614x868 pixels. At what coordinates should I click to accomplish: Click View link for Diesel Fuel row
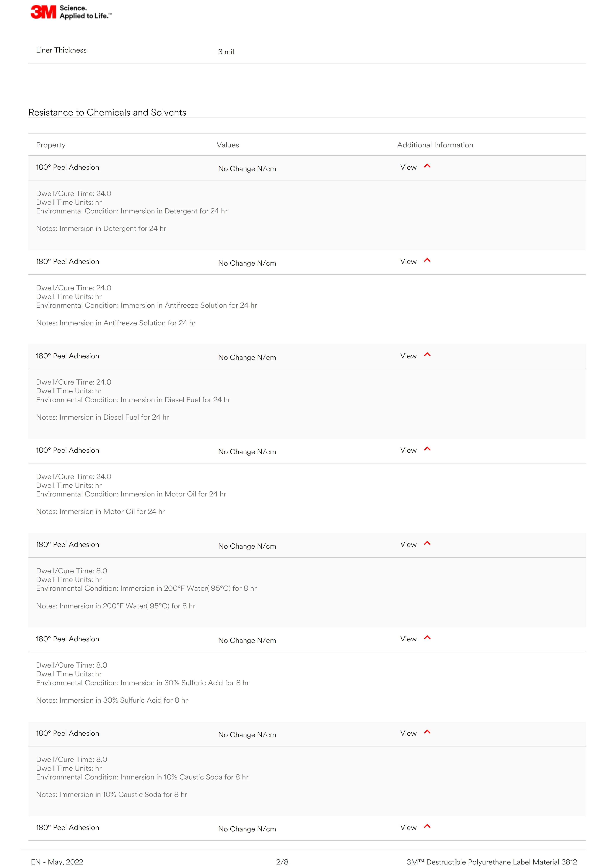(x=408, y=356)
